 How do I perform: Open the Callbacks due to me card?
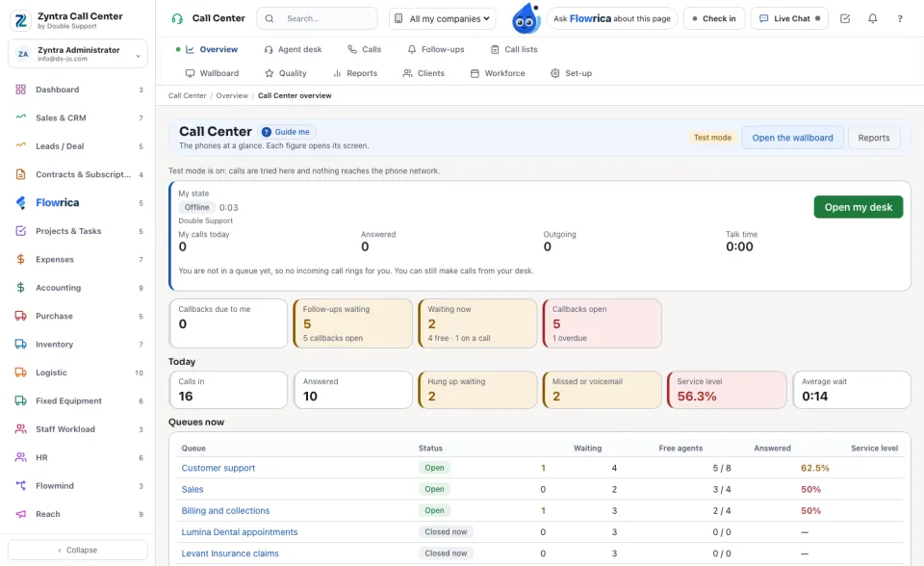click(228, 323)
